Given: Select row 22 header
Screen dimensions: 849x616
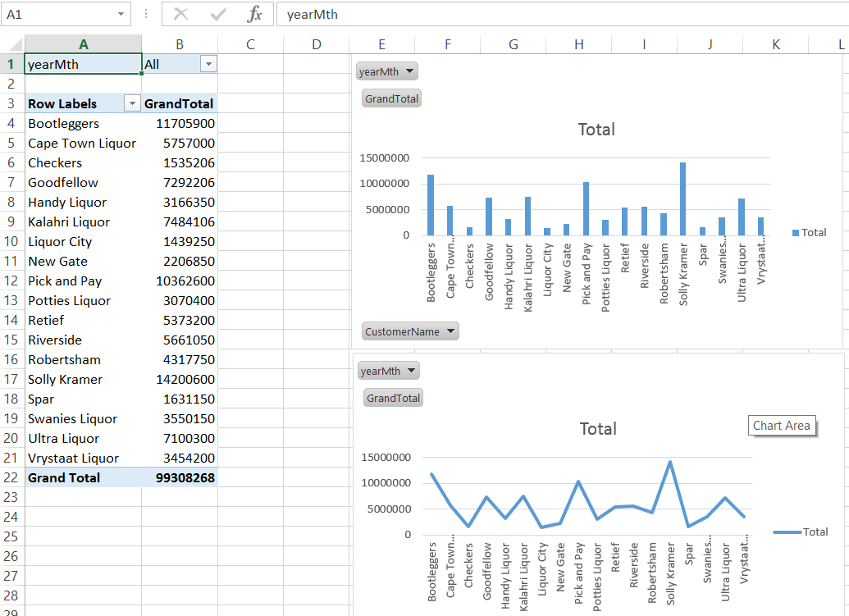Looking at the screenshot, I should [11, 477].
